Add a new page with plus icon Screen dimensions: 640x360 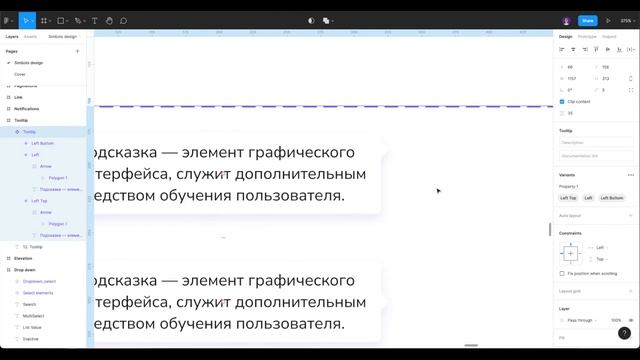pyautogui.click(x=78, y=51)
